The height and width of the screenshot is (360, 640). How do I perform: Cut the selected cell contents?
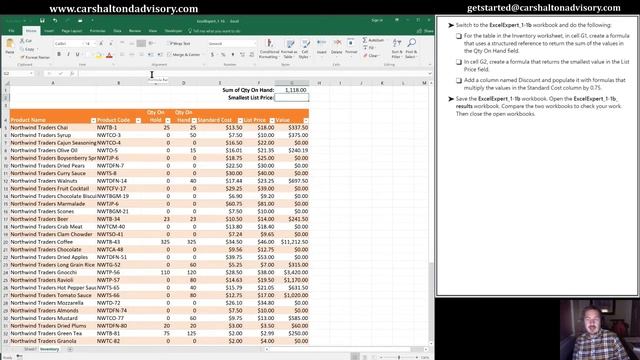(26, 41)
